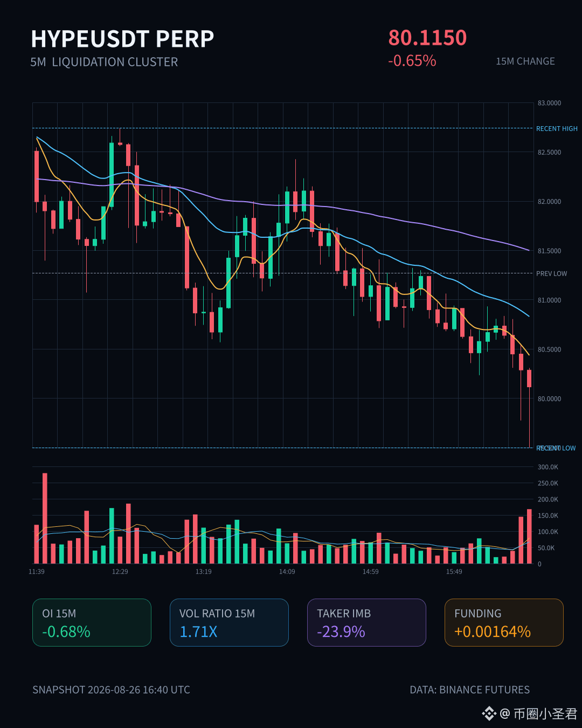Click the 300.0K volume axis label
This screenshot has height=728, width=582.
point(548,467)
